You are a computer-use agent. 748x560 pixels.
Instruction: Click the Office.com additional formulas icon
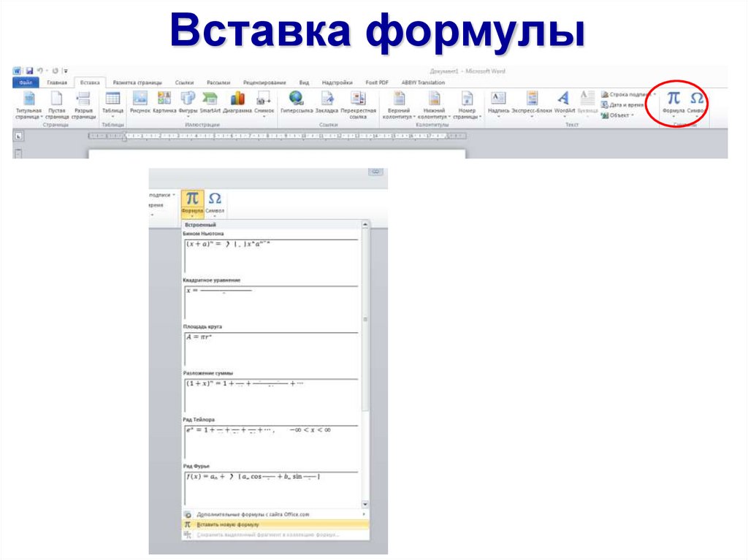coord(188,515)
